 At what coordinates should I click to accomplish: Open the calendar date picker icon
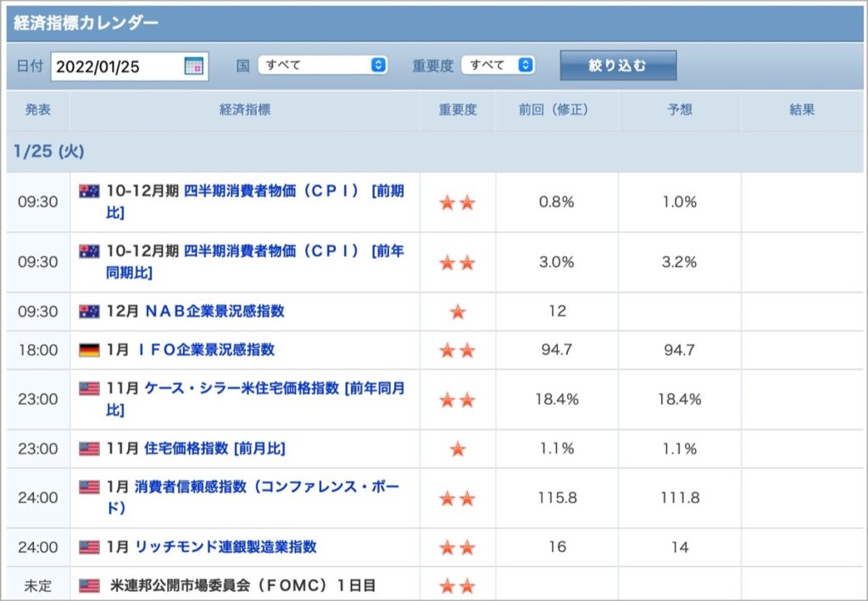tap(193, 66)
